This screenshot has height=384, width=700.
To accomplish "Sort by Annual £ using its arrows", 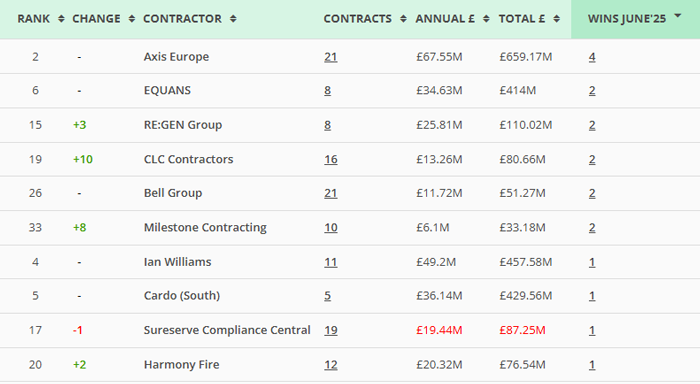I will click(486, 19).
